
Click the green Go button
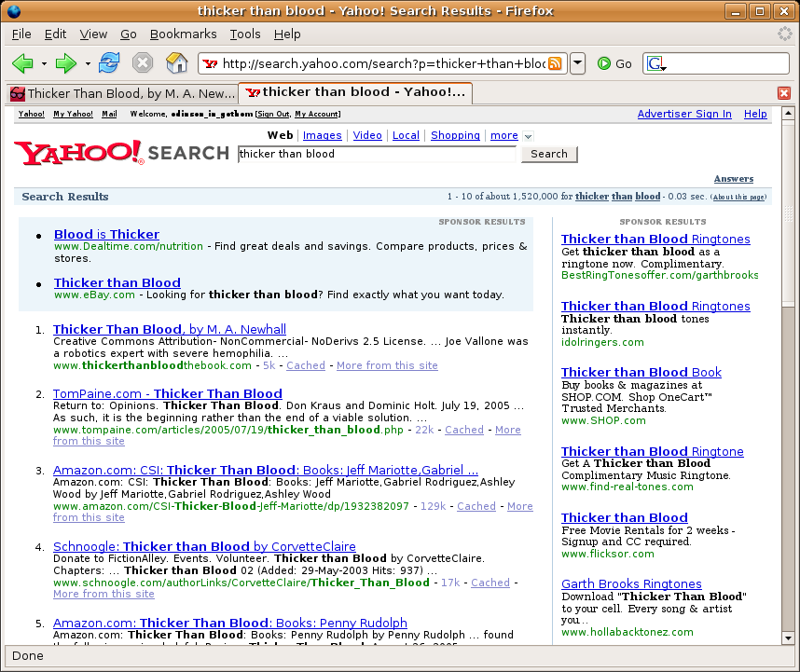click(614, 63)
